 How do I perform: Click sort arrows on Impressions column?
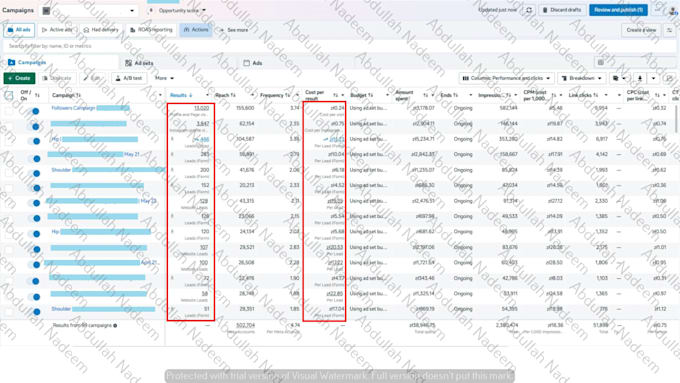[508, 95]
